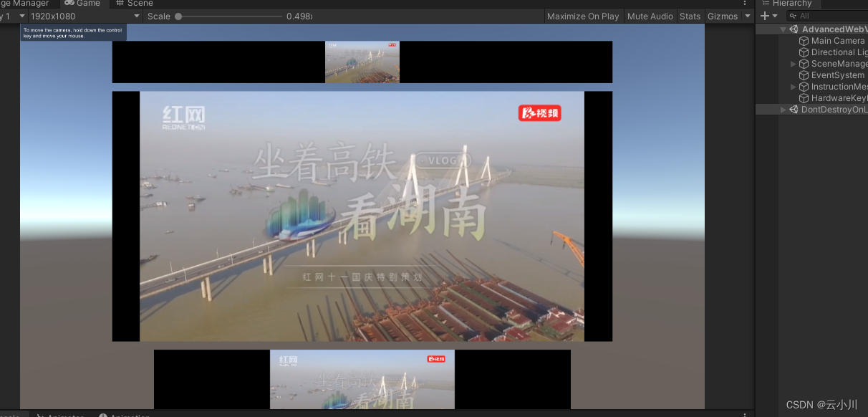This screenshot has width=868, height=417.
Task: Open the Game view options kebab menu
Action: [x=745, y=4]
